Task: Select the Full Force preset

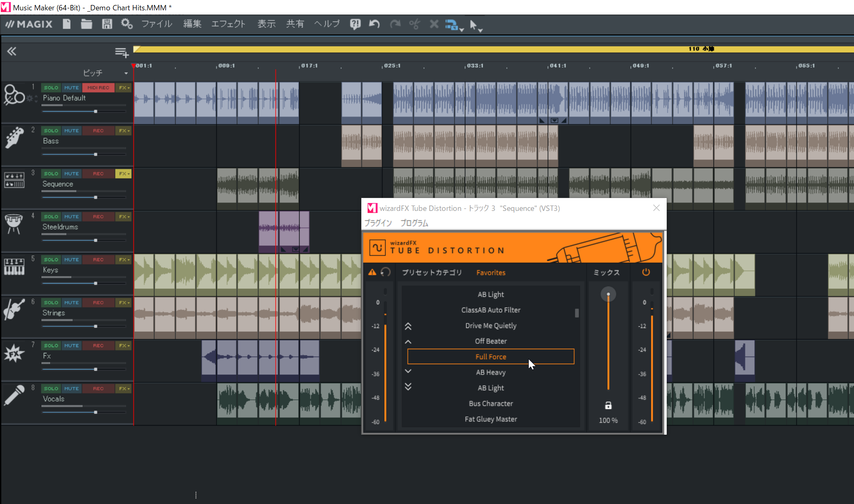Action: tap(491, 357)
